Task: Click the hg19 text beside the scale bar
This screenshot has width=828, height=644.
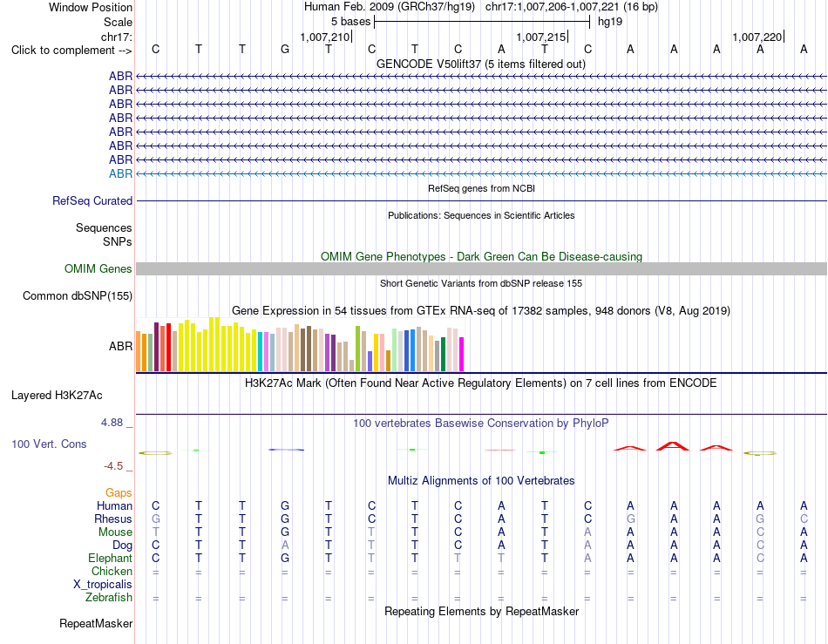Action: [610, 22]
